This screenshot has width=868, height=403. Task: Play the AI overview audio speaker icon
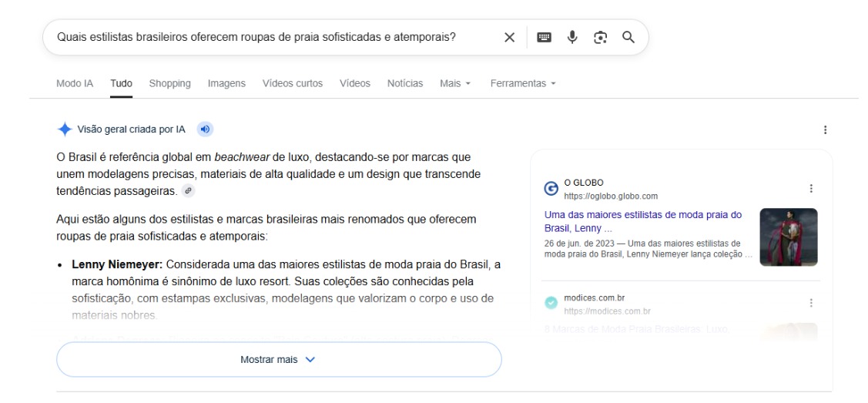[x=206, y=129]
